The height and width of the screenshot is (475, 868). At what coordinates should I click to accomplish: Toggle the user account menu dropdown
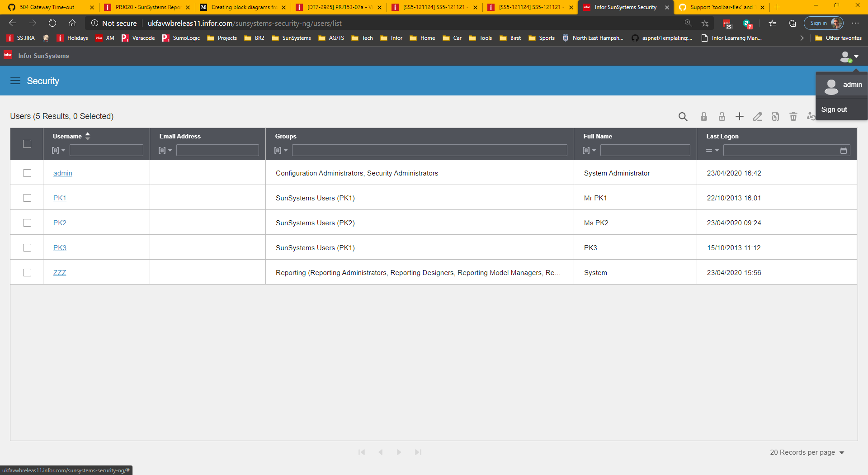pyautogui.click(x=849, y=57)
